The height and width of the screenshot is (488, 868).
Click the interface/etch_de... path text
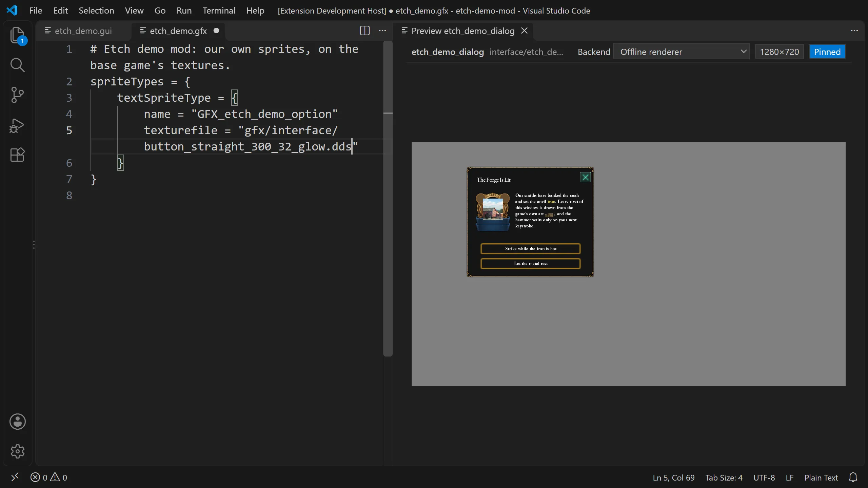pos(526,52)
